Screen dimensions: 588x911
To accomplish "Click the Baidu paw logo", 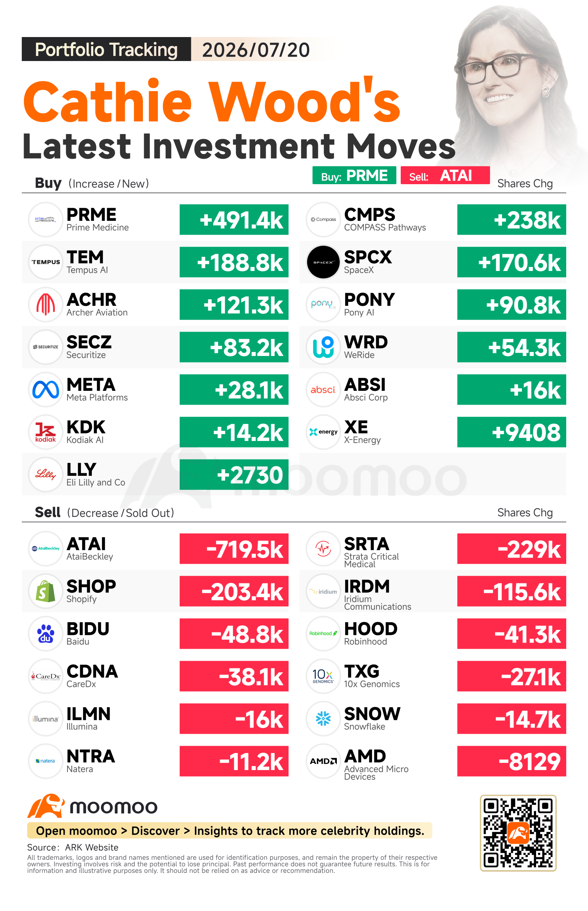I will point(45,633).
